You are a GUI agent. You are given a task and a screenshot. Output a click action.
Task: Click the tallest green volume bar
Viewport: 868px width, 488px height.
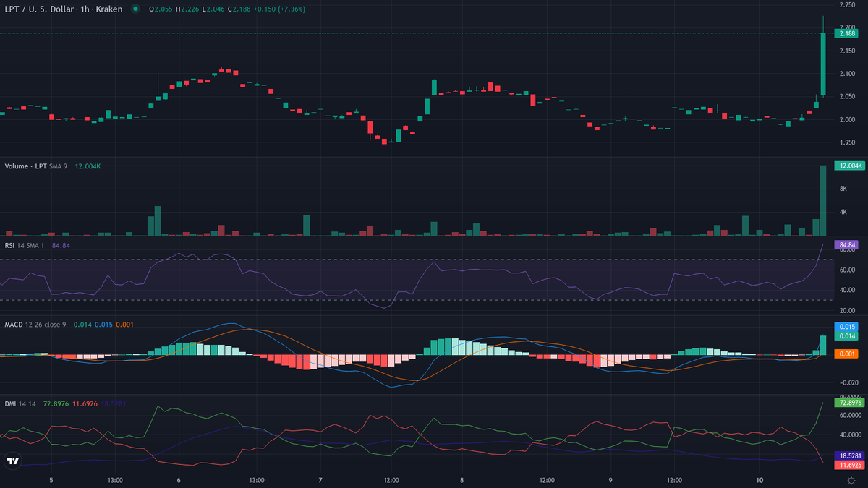(822, 200)
